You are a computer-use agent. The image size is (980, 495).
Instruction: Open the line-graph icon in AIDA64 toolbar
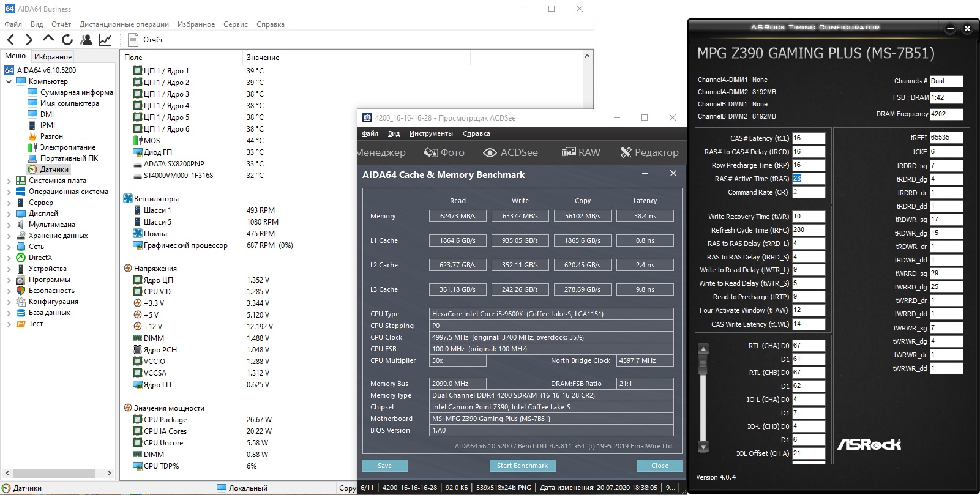pos(105,40)
